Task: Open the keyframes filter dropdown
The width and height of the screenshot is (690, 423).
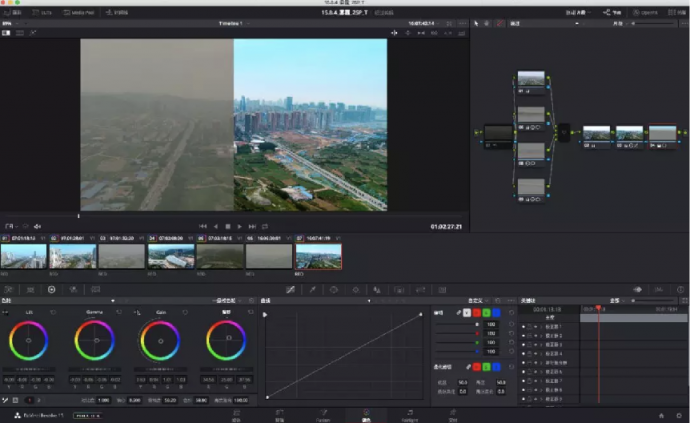Action: tap(617, 301)
